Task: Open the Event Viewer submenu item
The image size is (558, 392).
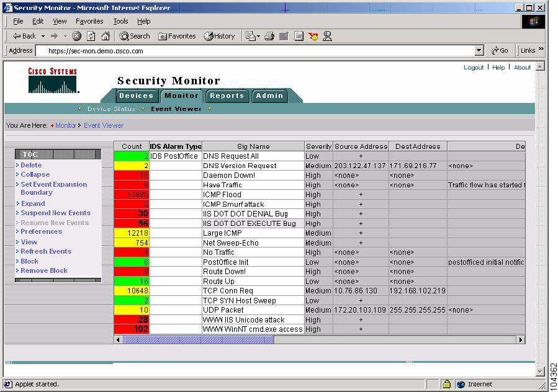Action: [176, 109]
